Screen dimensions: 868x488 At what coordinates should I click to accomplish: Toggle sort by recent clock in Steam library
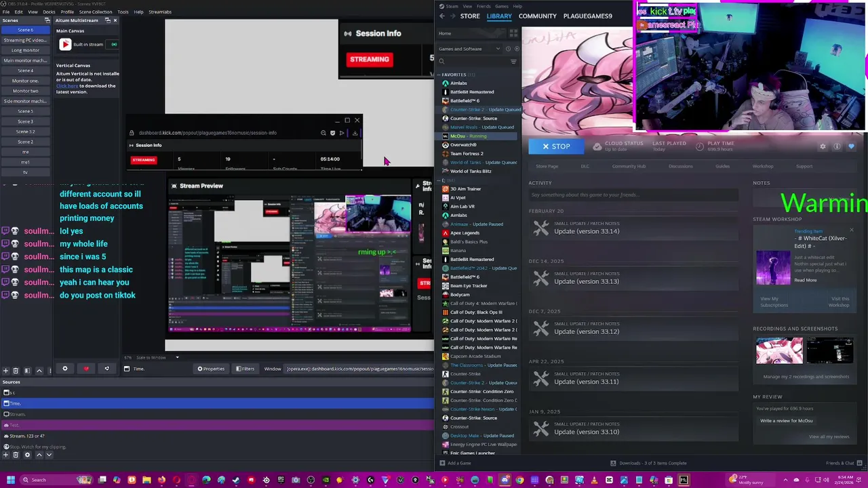[x=508, y=49]
